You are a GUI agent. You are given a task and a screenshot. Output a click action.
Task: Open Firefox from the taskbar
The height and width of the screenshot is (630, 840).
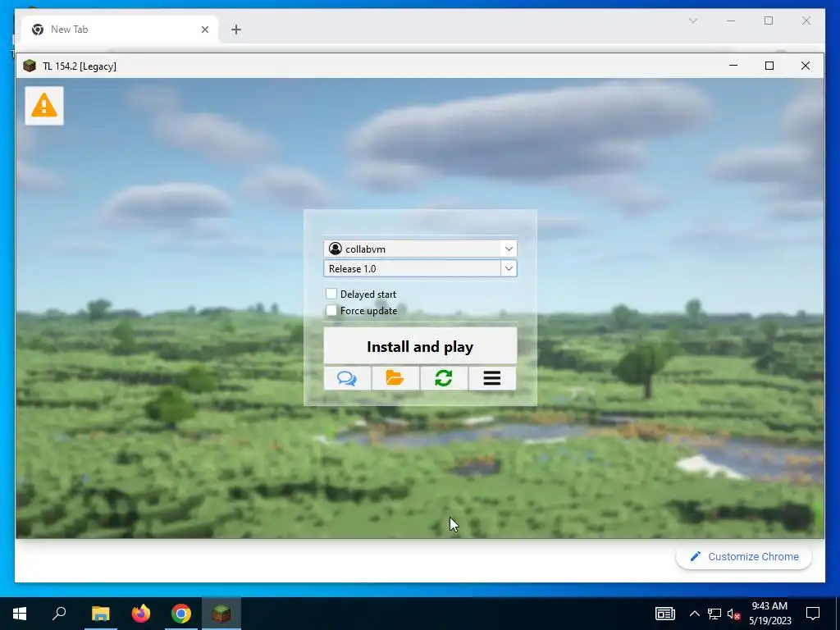pos(141,614)
